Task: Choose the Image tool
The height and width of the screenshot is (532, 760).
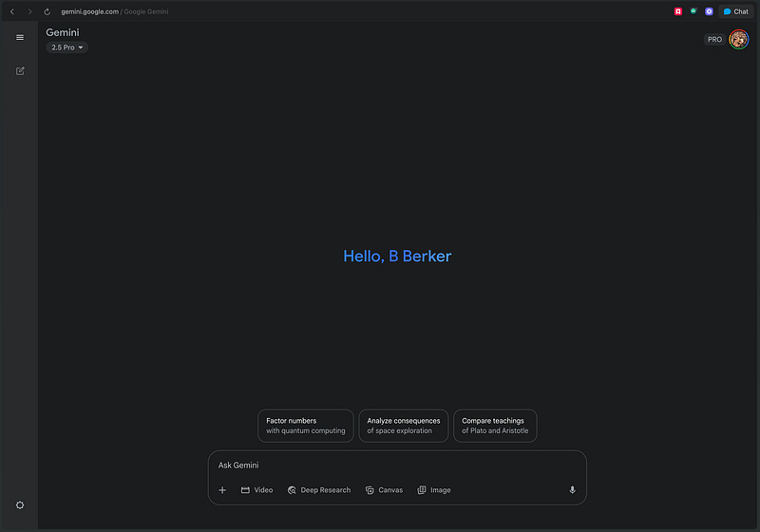Action: (434, 490)
